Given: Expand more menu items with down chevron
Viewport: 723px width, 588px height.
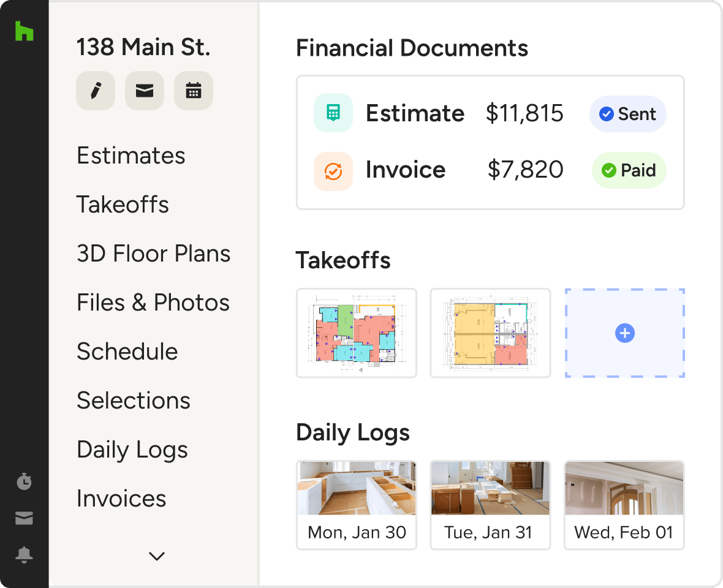Looking at the screenshot, I should 157,556.
